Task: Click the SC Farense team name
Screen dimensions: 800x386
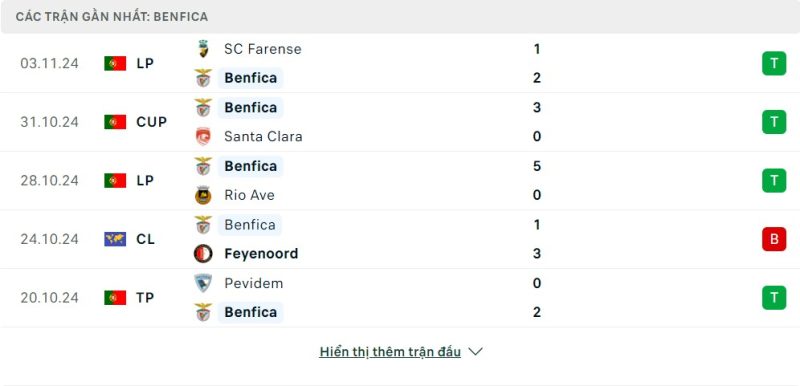Action: tap(263, 49)
